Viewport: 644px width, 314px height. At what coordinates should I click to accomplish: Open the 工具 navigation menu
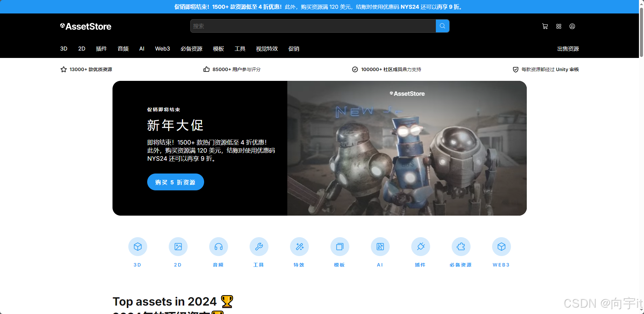pyautogui.click(x=240, y=49)
